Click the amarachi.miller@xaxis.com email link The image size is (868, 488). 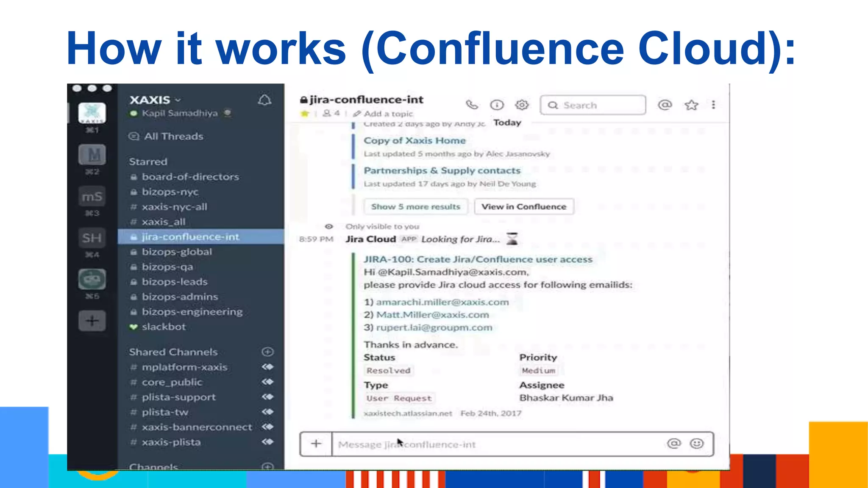(442, 302)
